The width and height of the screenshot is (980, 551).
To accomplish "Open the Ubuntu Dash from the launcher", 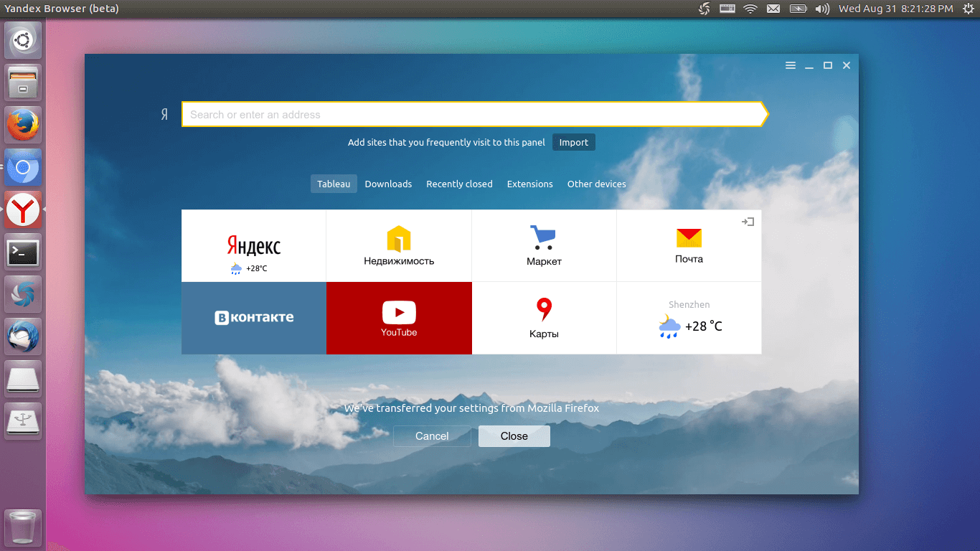I will click(23, 40).
